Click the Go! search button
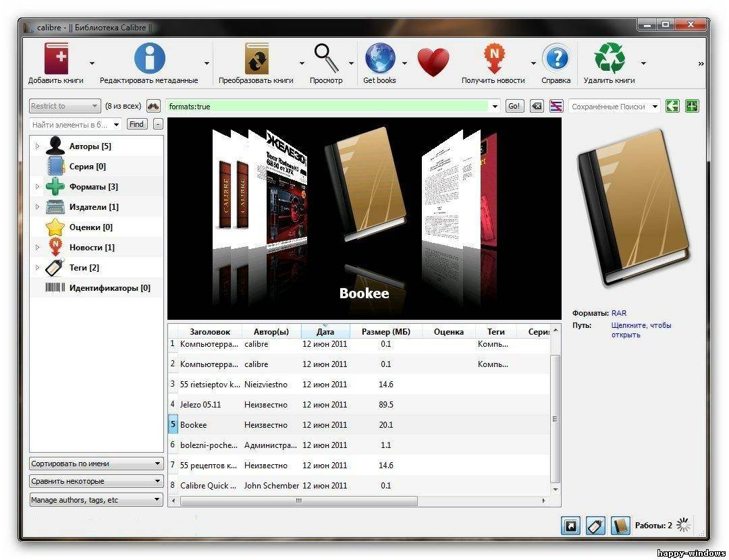 514,106
